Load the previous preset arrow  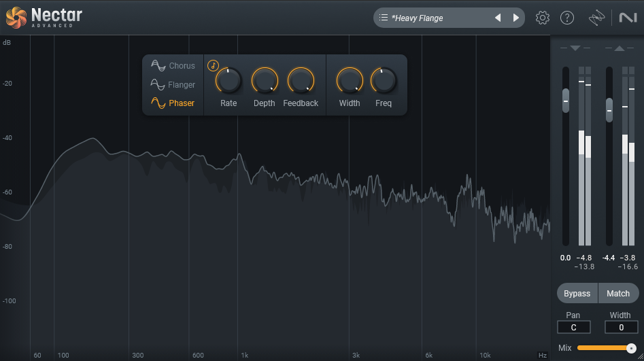[x=498, y=18]
